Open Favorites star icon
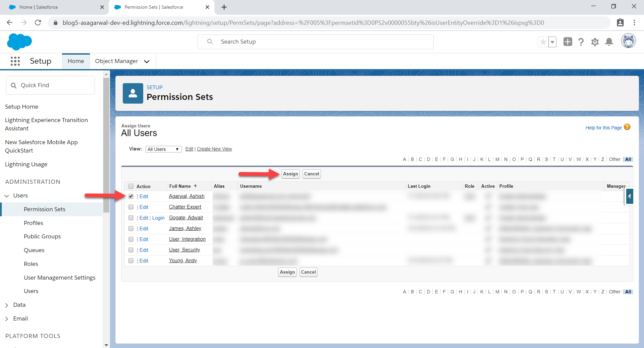The width and height of the screenshot is (644, 348). 543,42
